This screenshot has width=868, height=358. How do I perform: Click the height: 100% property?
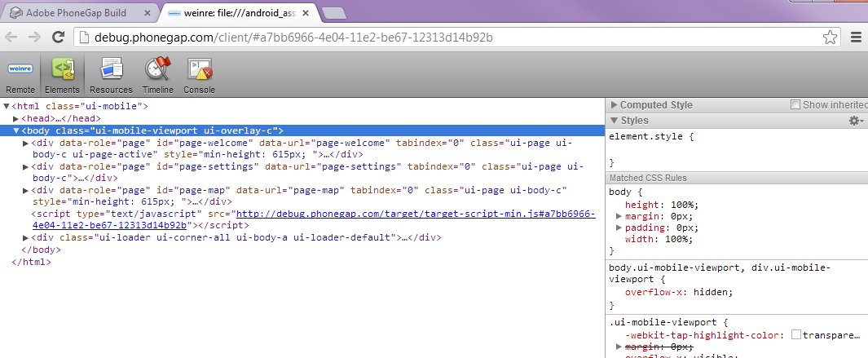662,205
